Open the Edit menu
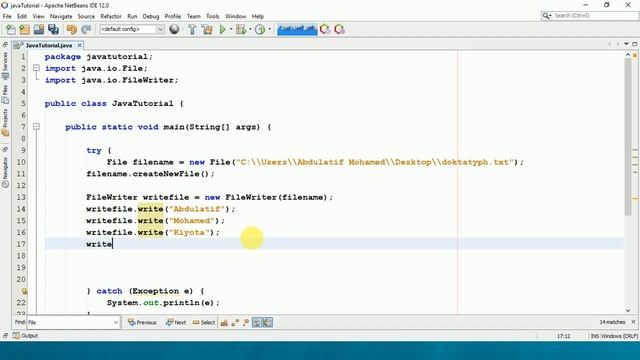 click(x=22, y=16)
